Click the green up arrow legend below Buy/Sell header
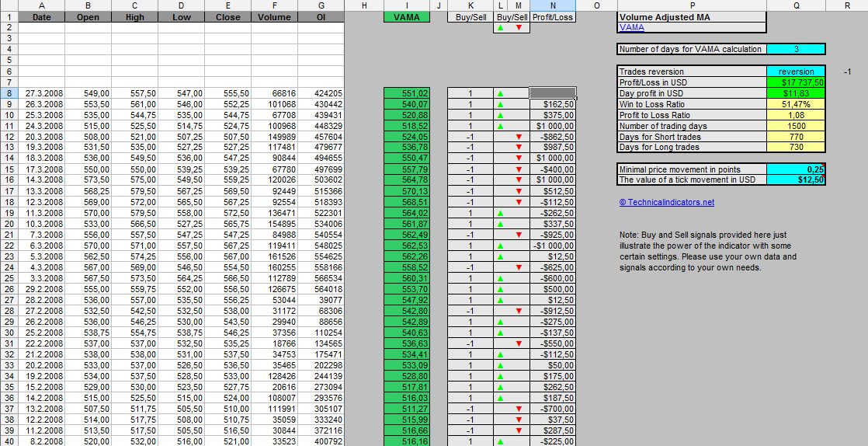The image size is (868, 446). [501, 27]
